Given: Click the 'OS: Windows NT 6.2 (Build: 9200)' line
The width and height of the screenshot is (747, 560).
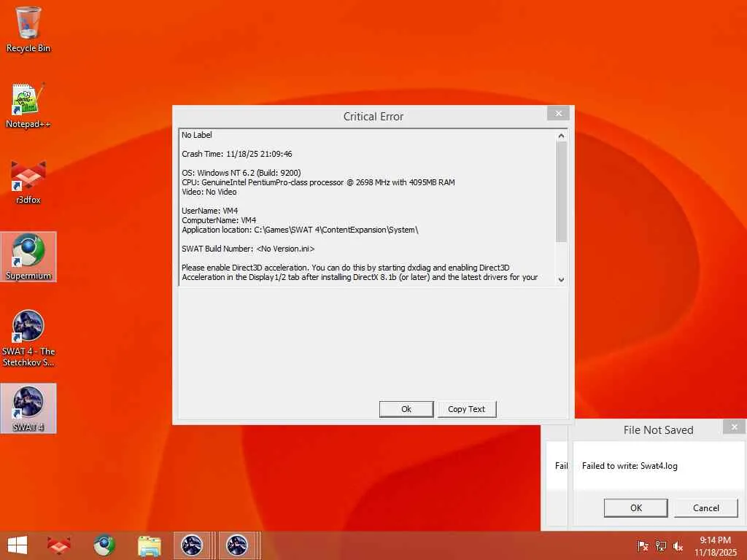Looking at the screenshot, I should coord(241,173).
